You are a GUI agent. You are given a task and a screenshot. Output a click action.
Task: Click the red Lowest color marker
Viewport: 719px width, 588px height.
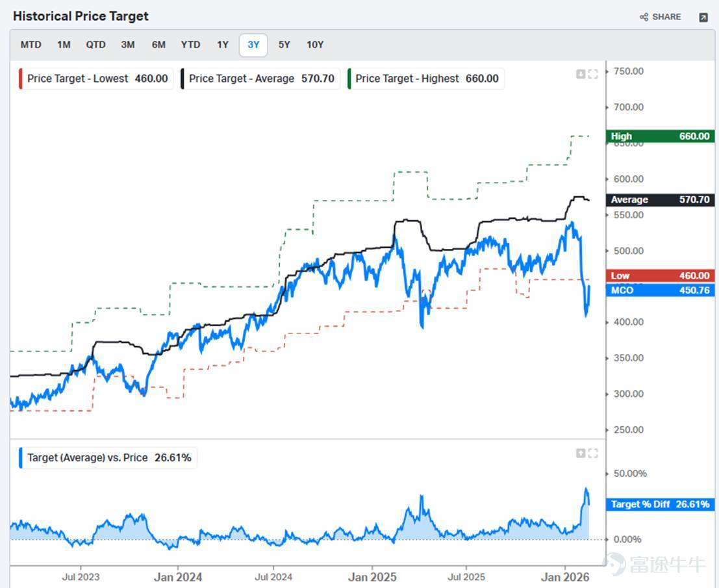(x=20, y=79)
